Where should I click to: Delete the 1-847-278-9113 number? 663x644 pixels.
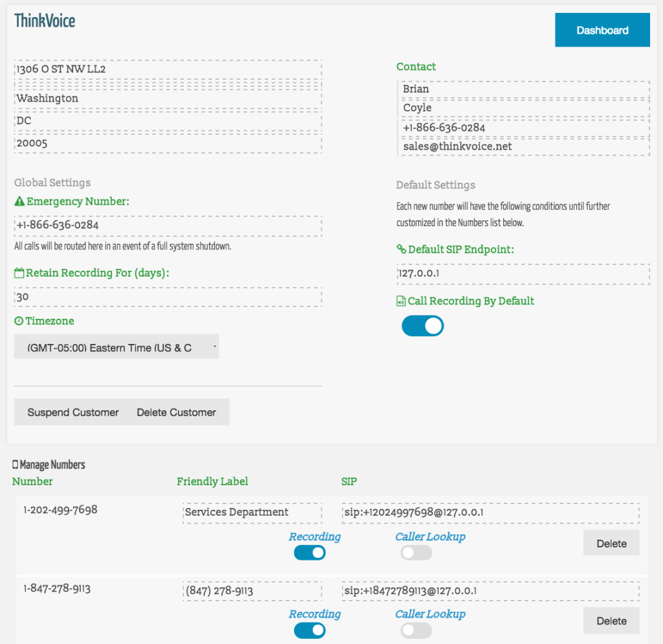(611, 621)
